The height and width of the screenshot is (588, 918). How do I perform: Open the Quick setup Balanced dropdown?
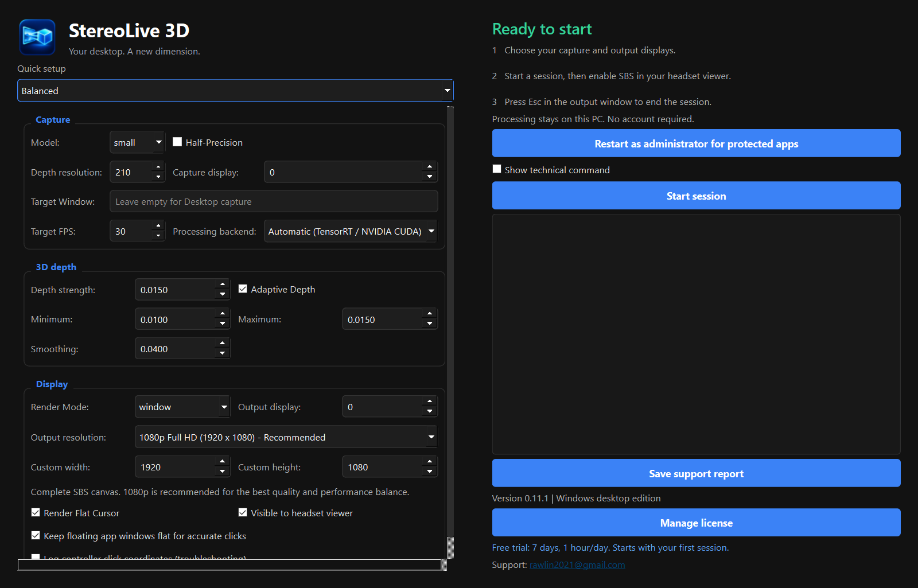click(235, 91)
